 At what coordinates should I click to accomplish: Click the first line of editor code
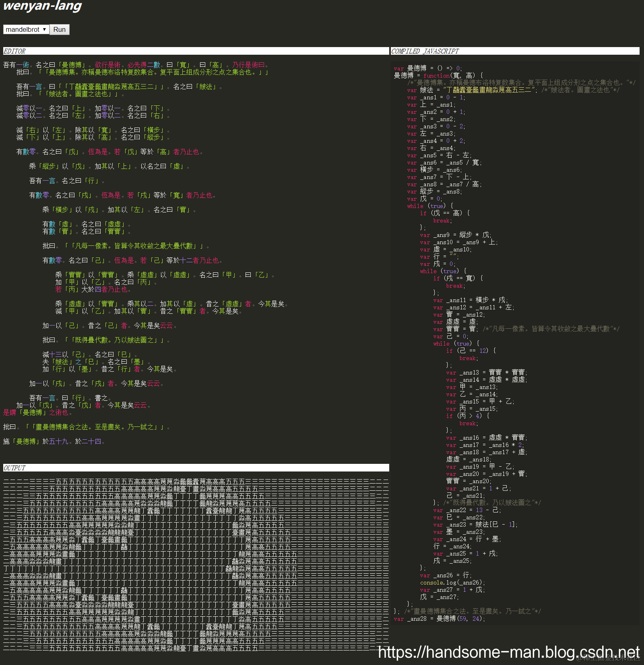pos(136,65)
